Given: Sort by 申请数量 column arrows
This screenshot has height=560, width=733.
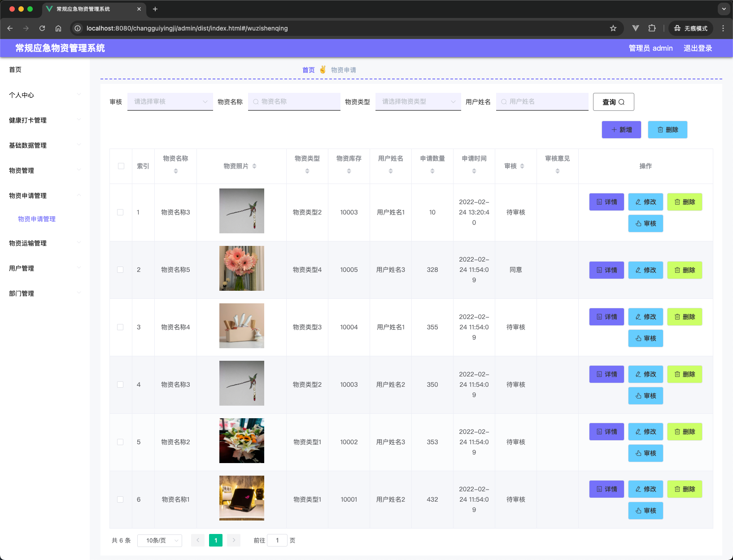Looking at the screenshot, I should coord(432,171).
